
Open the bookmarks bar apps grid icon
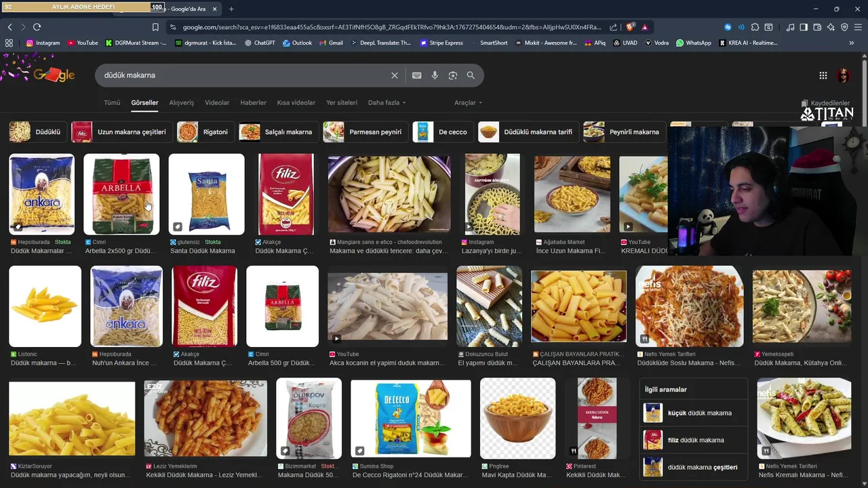(9, 43)
